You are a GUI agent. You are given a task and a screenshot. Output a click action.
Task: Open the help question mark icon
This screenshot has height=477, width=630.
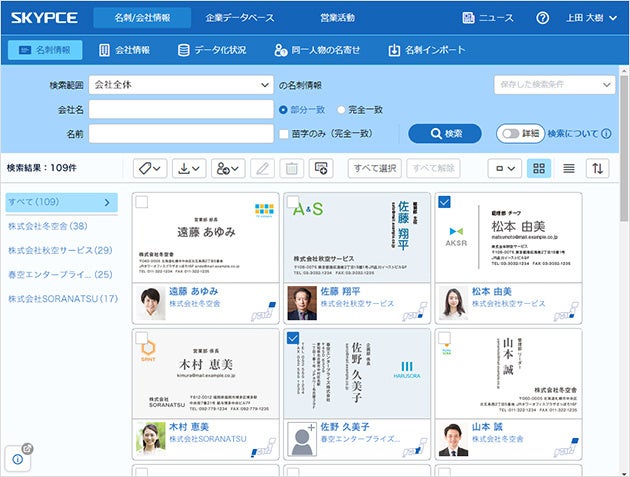pyautogui.click(x=542, y=18)
